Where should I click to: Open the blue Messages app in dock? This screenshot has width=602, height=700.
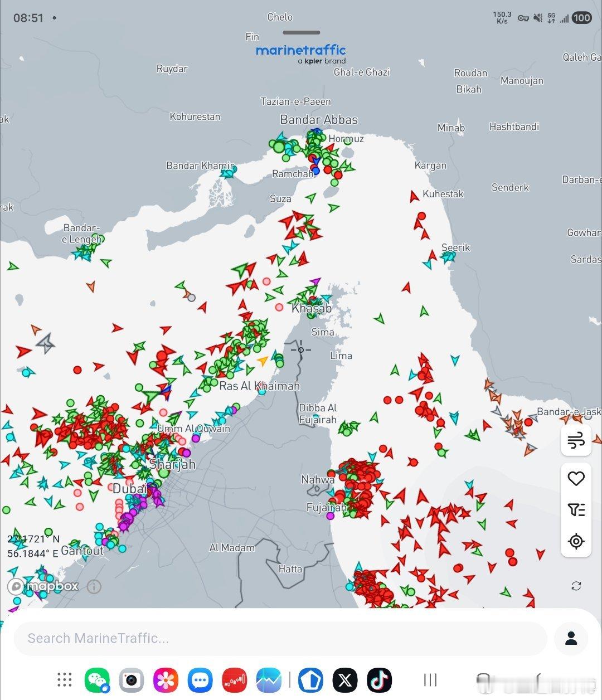(200, 680)
